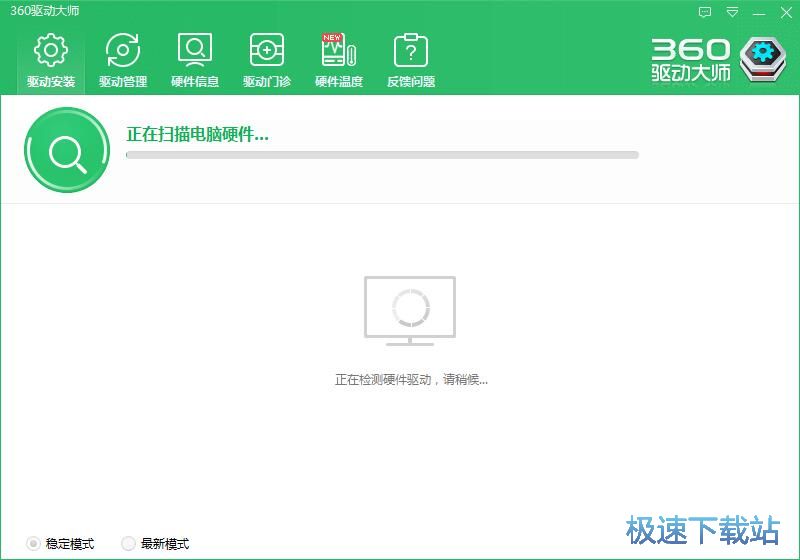This screenshot has width=800, height=560.
Task: Open 硬件信息 tab
Action: (x=195, y=60)
